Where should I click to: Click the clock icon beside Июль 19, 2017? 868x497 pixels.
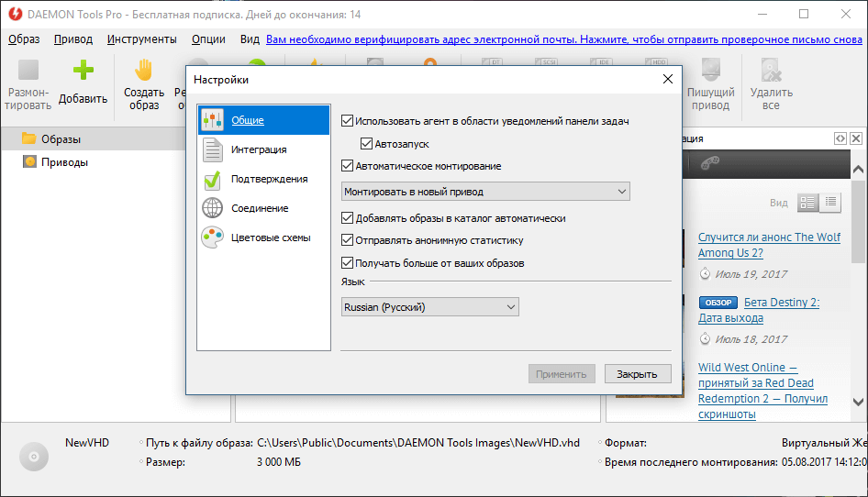tap(705, 273)
